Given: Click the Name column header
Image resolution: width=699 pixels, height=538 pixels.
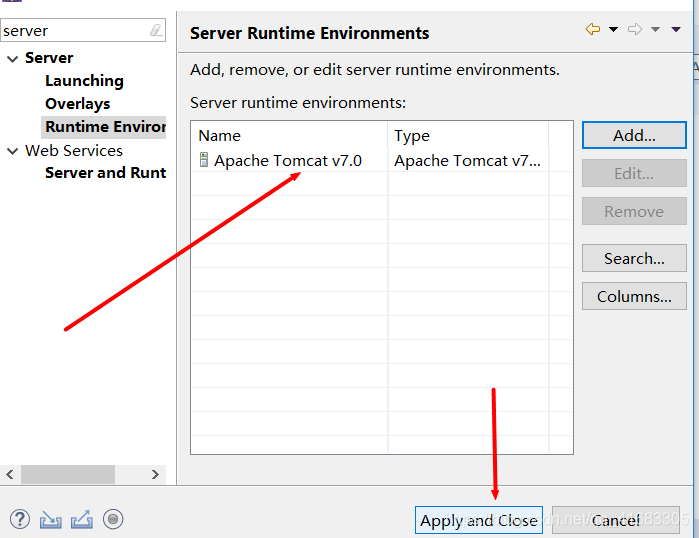Looking at the screenshot, I should pyautogui.click(x=289, y=135).
